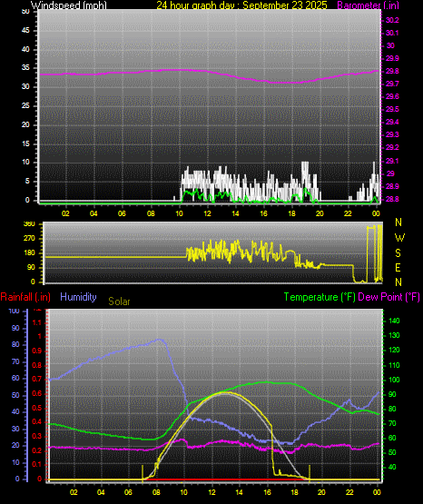Click the Dew Point (°F) legend label
The width and height of the screenshot is (423, 504).
point(389,297)
